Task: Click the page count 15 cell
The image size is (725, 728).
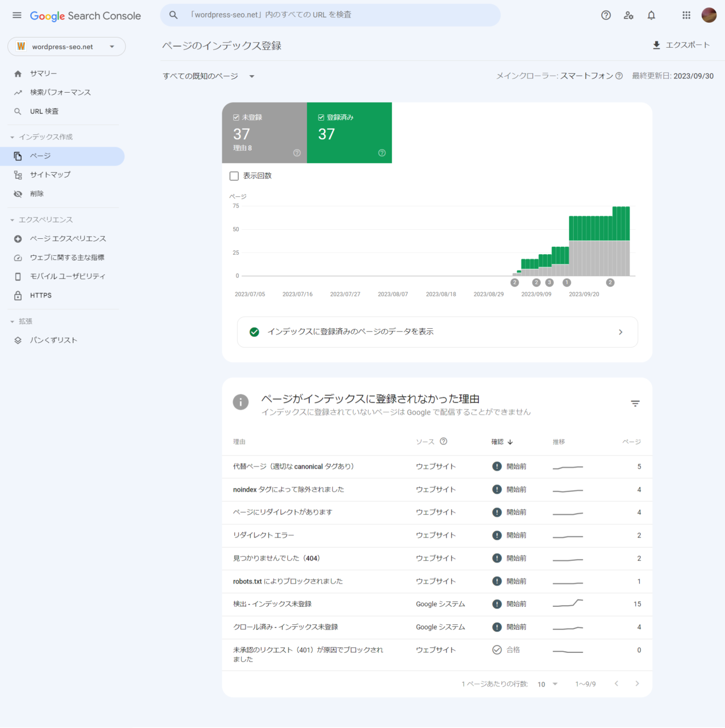Action: coord(637,604)
